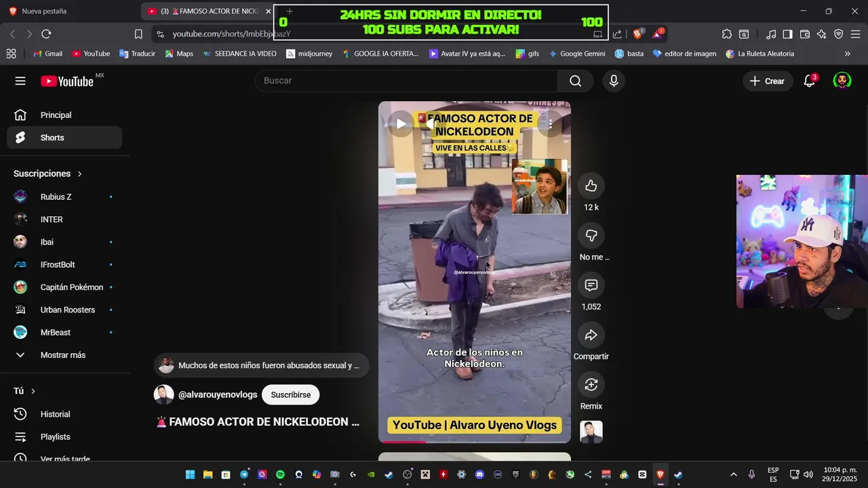868x488 pixels.
Task: Open Rubius Z subscription
Action: tap(64, 197)
